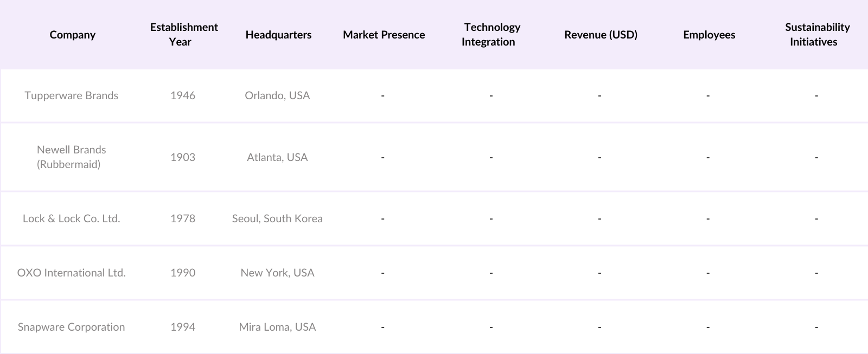Screen dimensions: 868x354
Task: Click the Company column header
Action: pyautogui.click(x=72, y=35)
